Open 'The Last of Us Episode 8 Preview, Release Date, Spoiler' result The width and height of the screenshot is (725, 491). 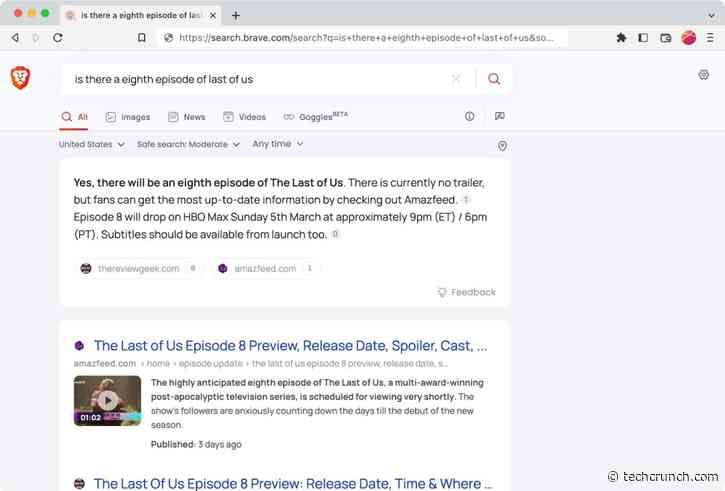pyautogui.click(x=290, y=345)
